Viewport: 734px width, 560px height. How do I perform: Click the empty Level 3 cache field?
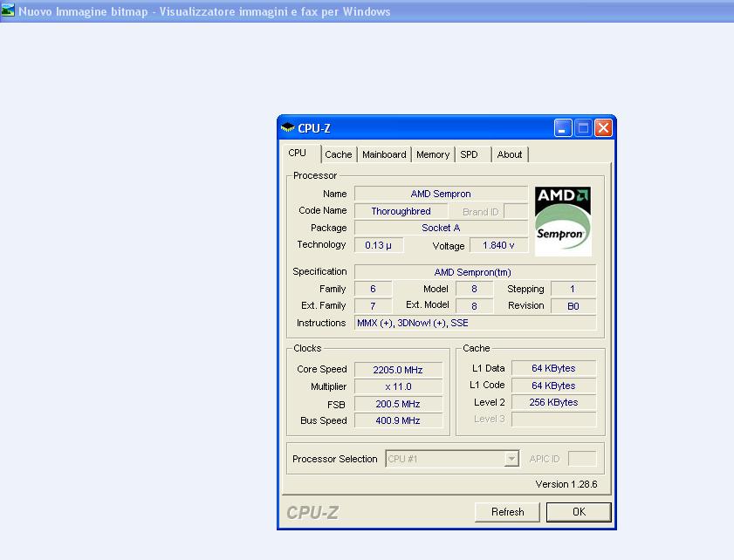click(x=554, y=420)
